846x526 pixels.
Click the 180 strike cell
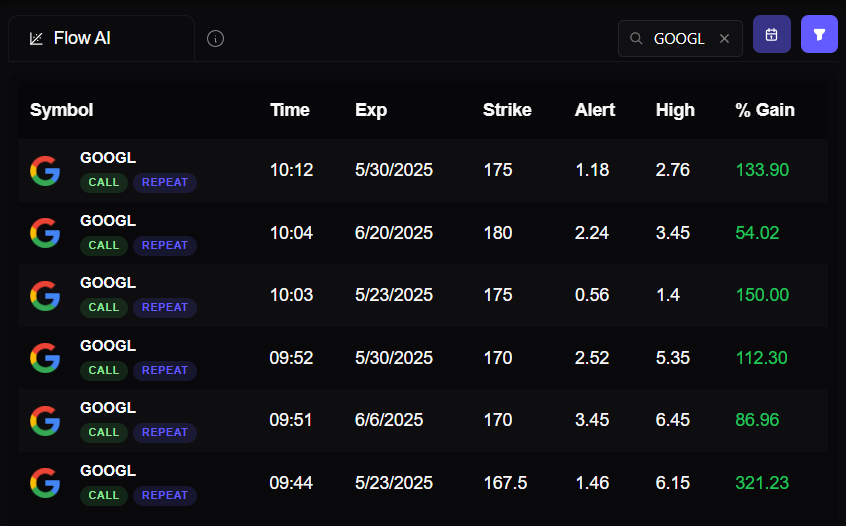[x=498, y=233]
